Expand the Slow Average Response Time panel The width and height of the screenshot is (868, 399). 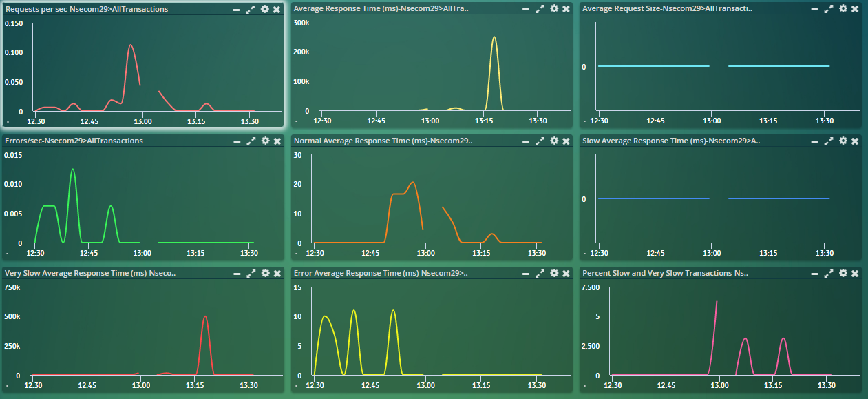point(829,141)
